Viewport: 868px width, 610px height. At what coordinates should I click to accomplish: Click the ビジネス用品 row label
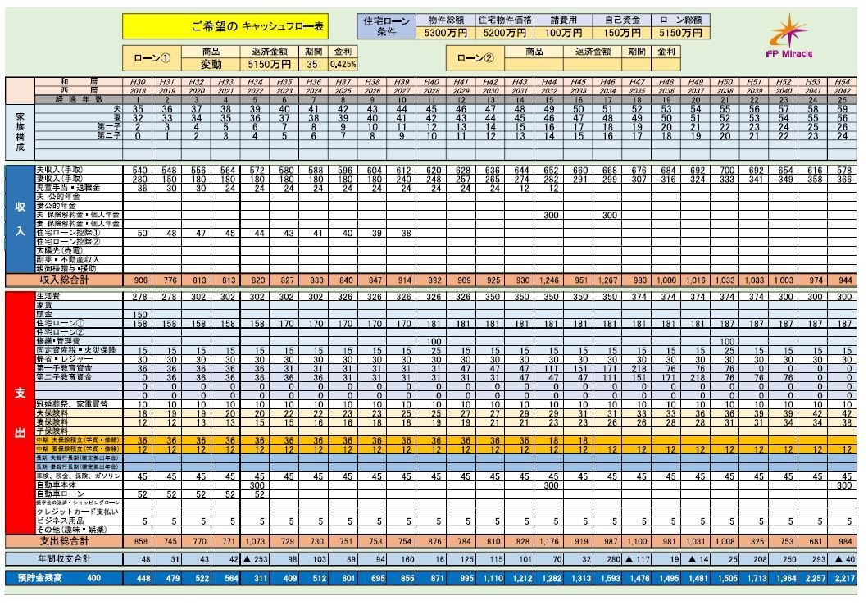coord(79,521)
